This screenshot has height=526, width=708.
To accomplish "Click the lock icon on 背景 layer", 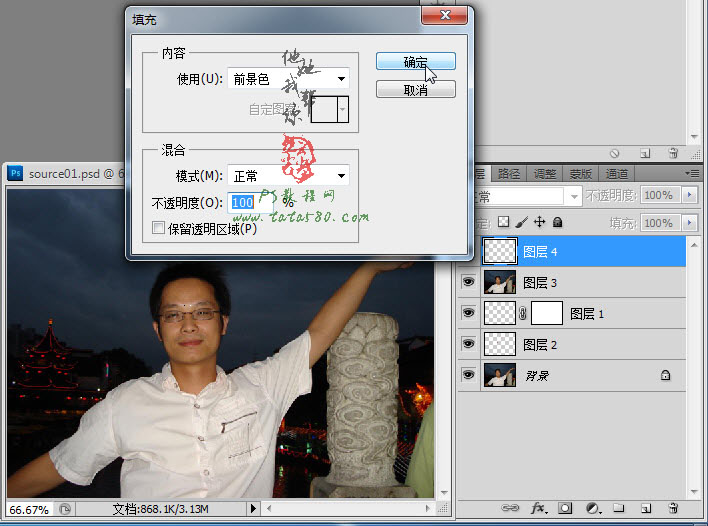I will (x=665, y=375).
